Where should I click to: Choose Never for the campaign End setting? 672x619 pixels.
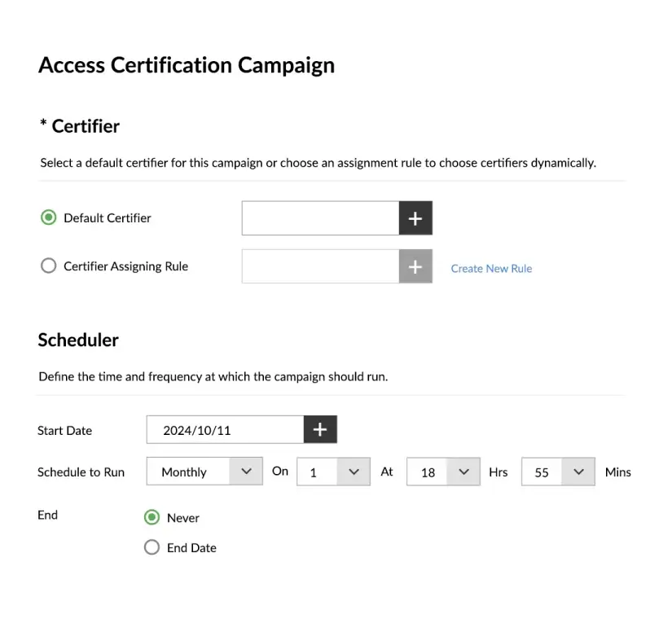[x=152, y=517]
